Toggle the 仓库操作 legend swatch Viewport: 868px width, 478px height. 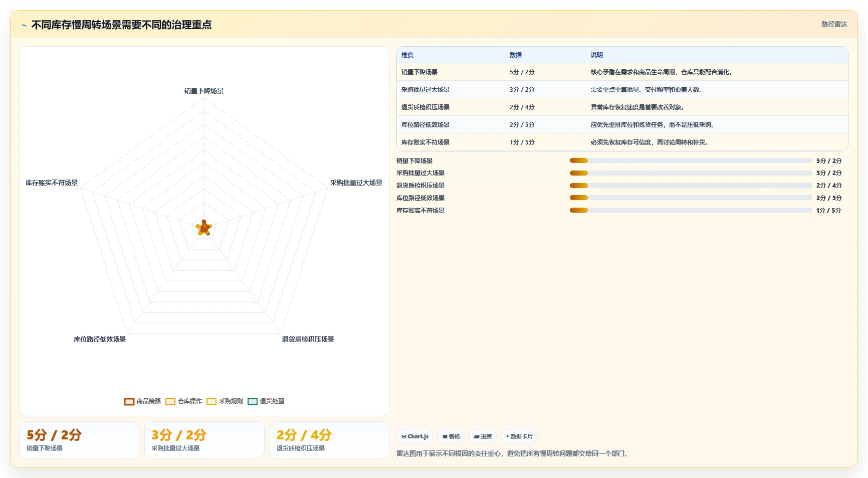170,401
